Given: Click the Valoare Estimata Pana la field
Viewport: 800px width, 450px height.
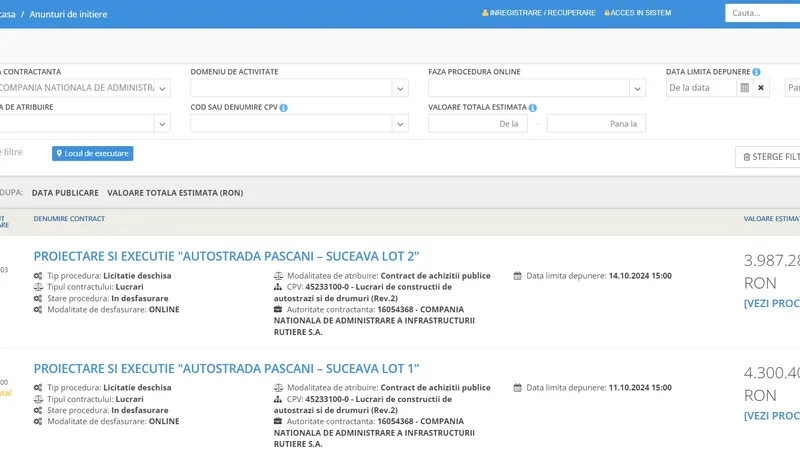Looking at the screenshot, I should [596, 123].
